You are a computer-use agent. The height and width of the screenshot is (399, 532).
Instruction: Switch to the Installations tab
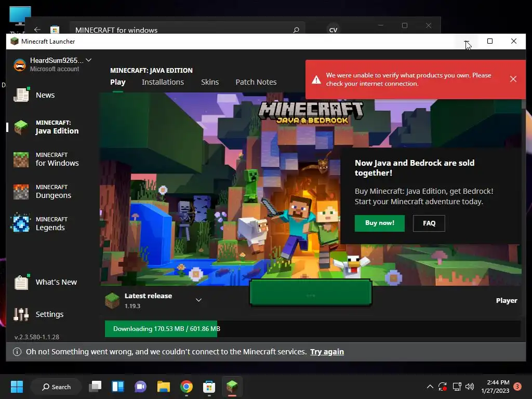(163, 82)
